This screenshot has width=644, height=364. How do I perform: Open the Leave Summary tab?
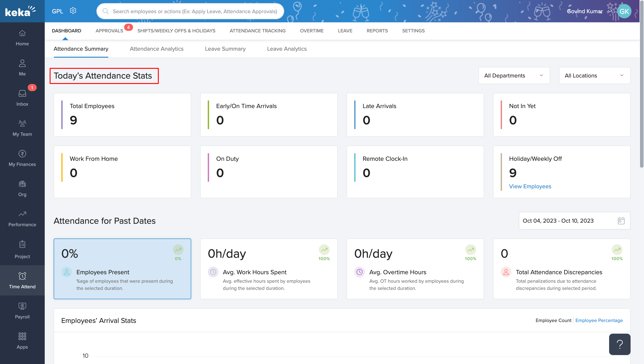pos(225,49)
